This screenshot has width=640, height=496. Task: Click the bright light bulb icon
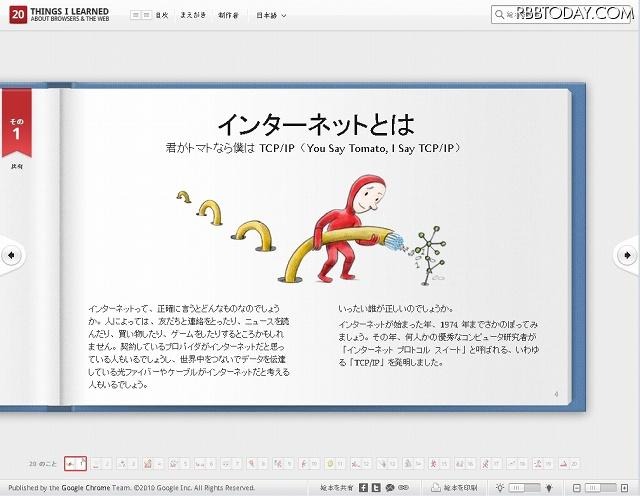[x=500, y=487]
